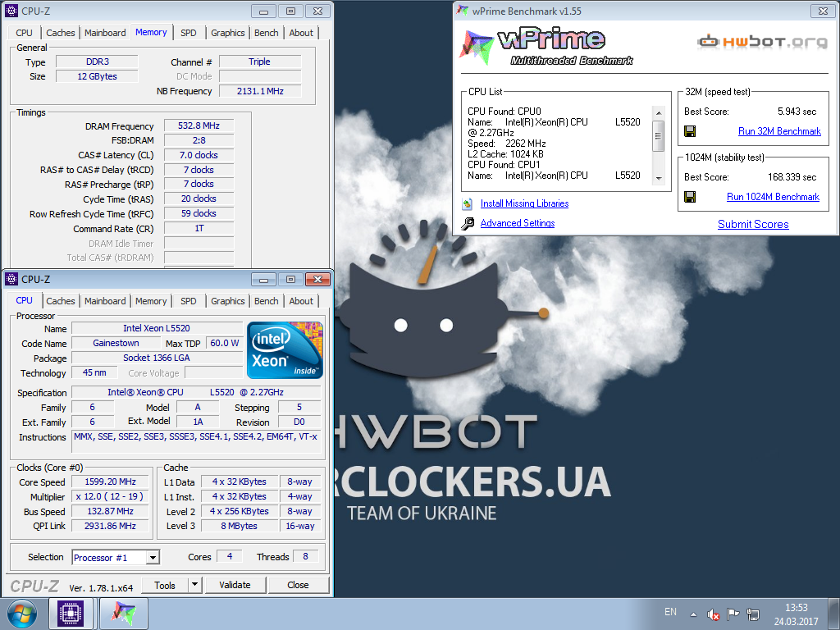Click the Threads value 8
Screen dimensions: 840x630
click(x=305, y=557)
